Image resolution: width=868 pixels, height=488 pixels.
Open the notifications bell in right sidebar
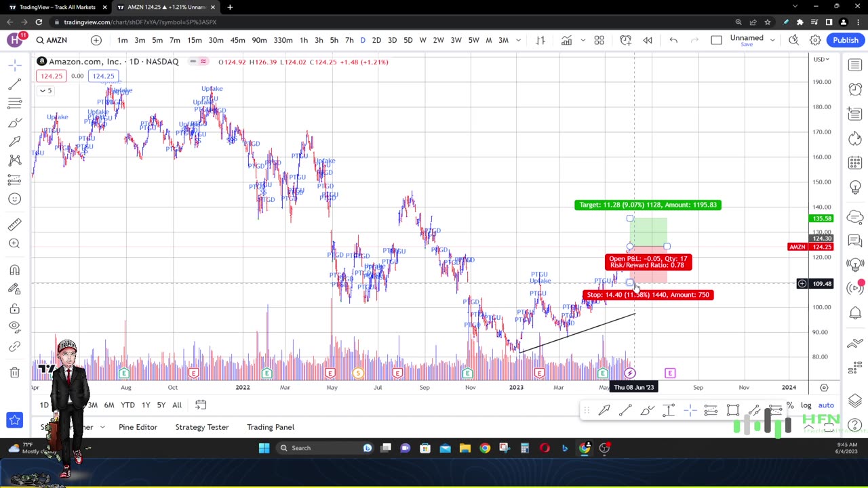[x=854, y=312]
